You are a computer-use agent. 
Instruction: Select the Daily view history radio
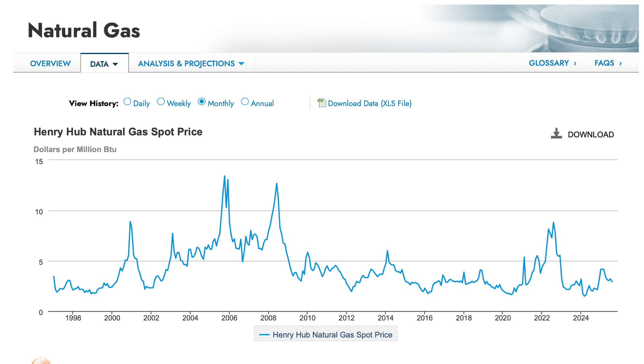(x=128, y=102)
